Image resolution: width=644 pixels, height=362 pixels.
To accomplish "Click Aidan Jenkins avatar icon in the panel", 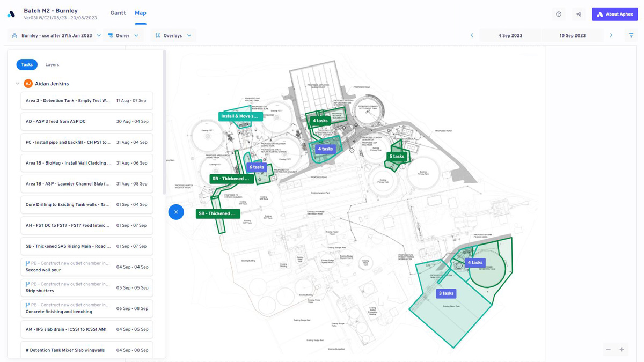I will (28, 83).
